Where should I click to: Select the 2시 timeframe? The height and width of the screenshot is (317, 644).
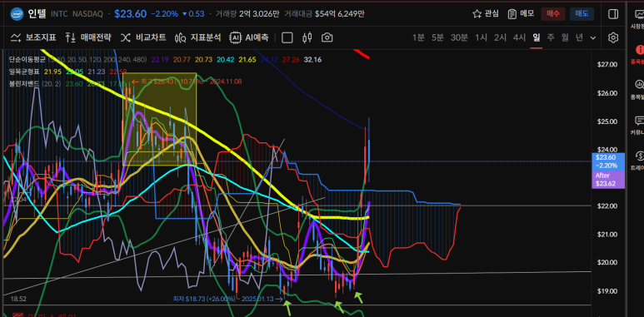[500, 37]
